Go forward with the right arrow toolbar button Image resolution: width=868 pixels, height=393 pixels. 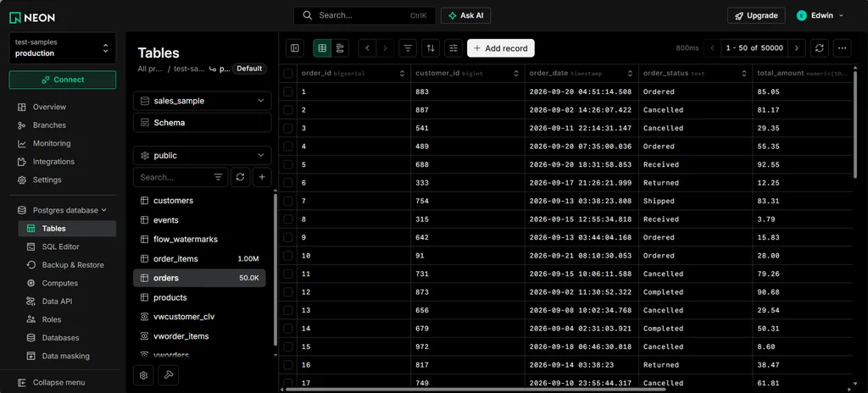(386, 48)
